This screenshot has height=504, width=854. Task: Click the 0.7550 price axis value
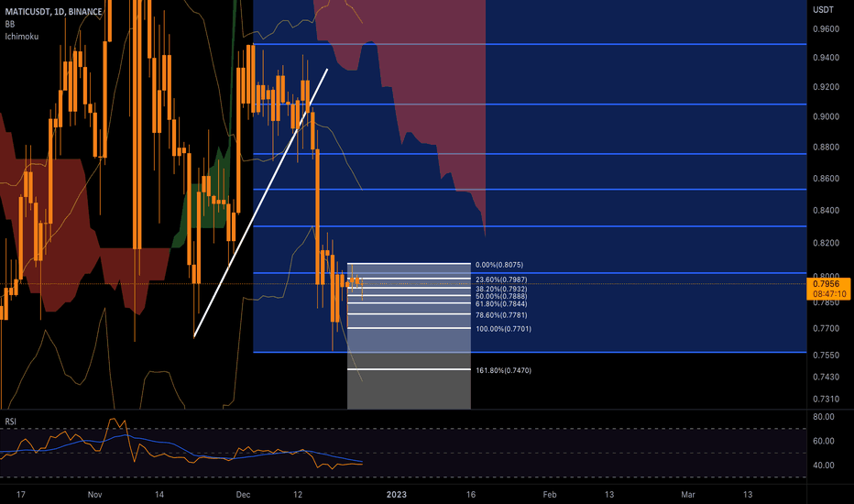826,356
